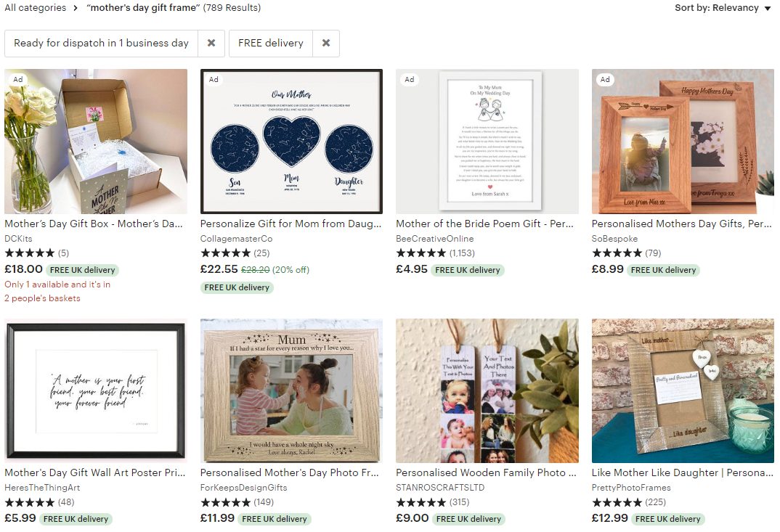Remove the 'Ready for dispatch' filter
Viewport: 780px width, 532px height.
point(211,44)
